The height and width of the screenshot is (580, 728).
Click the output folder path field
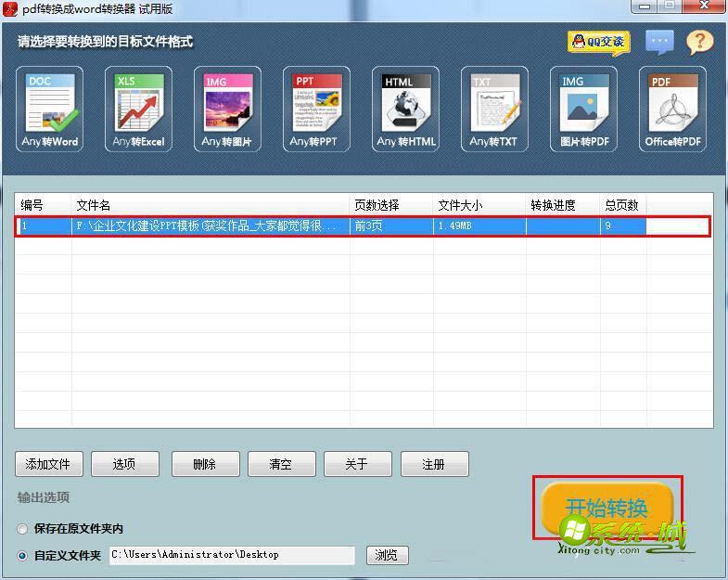coord(232,555)
